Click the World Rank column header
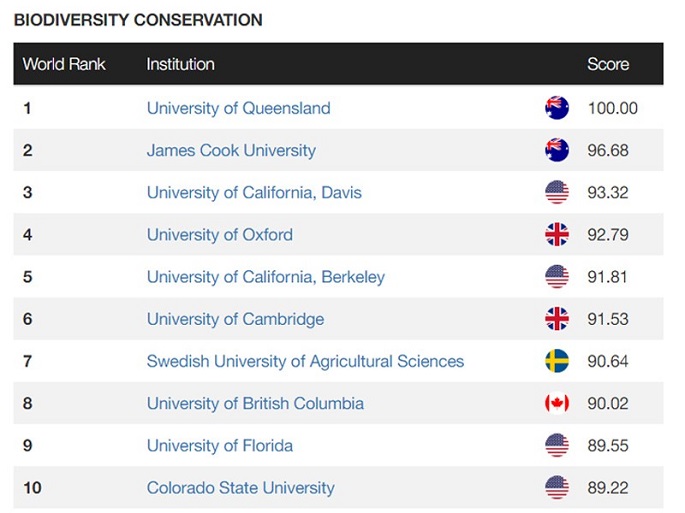This screenshot has height=513, width=685. pos(64,64)
